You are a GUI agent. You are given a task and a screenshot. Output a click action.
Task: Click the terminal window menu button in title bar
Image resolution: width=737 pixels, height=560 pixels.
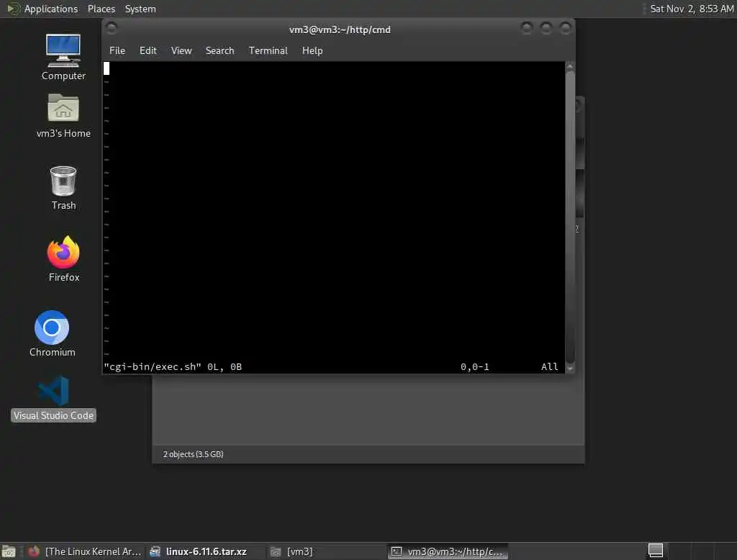tap(112, 29)
